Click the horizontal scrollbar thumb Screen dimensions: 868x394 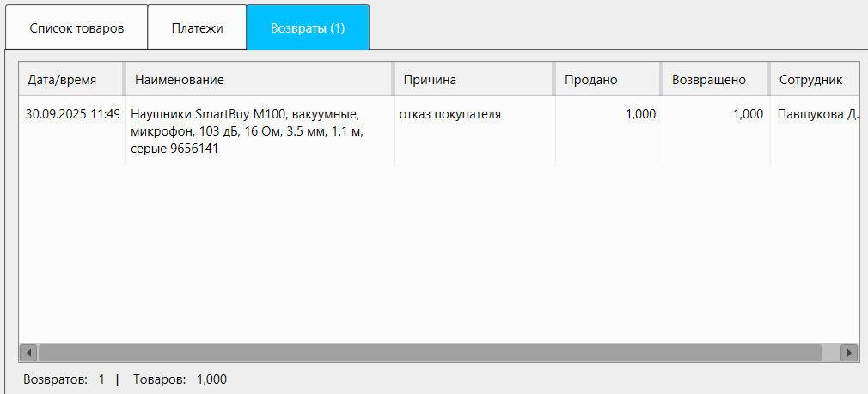coord(430,353)
